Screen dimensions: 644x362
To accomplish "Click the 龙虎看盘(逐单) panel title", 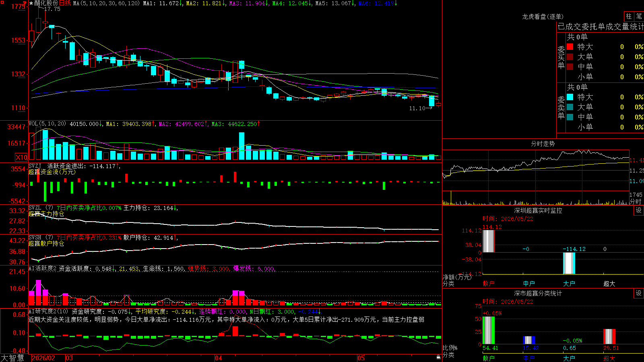I will click(543, 16).
